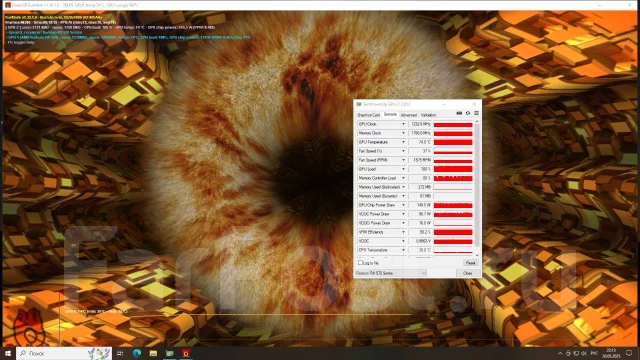
Task: Open the GPU Chip Power Draw dropdown
Action: tap(403, 205)
